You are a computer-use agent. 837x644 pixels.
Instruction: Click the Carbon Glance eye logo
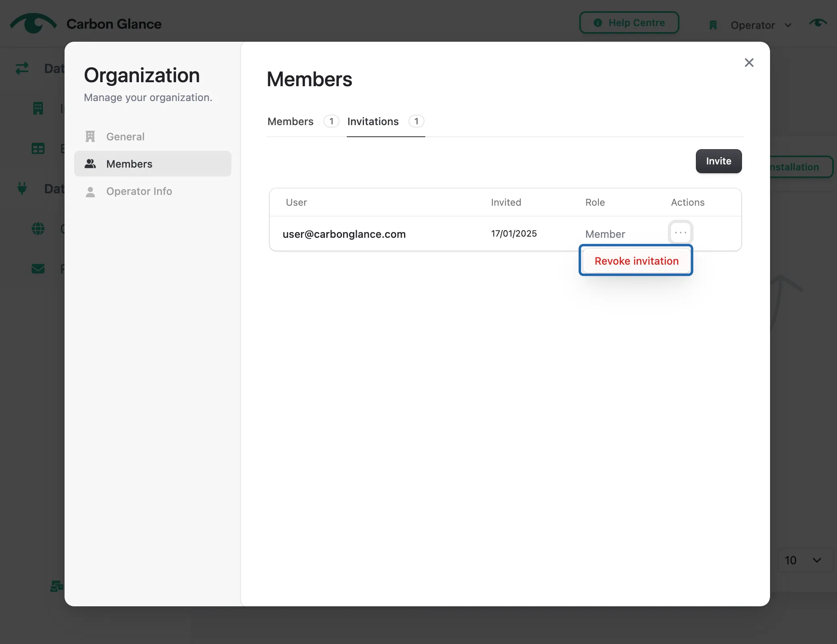(33, 23)
